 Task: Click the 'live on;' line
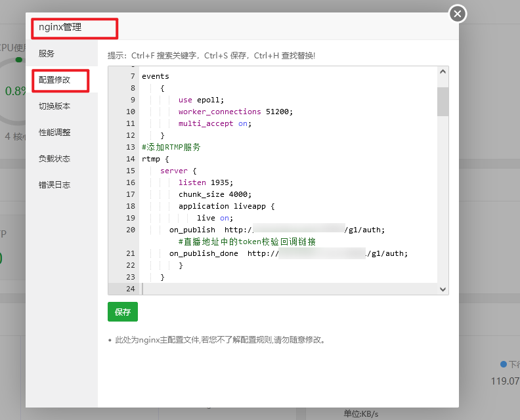click(215, 218)
